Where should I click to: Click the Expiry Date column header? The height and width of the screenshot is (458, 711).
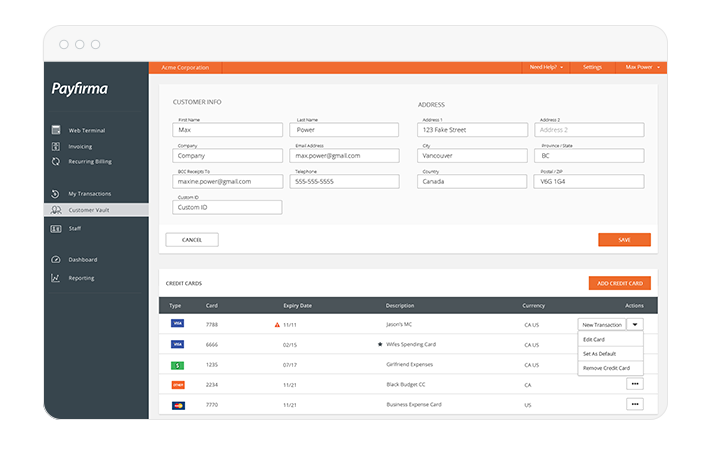coord(297,306)
